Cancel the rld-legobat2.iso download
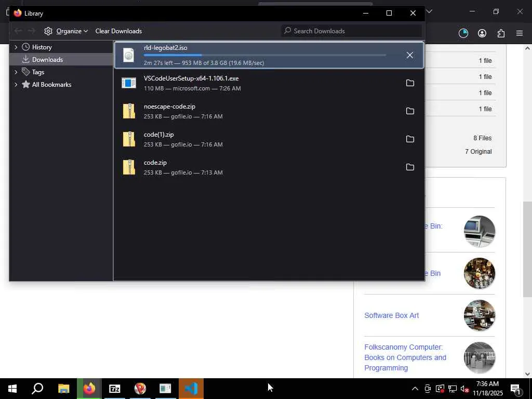 click(x=409, y=55)
